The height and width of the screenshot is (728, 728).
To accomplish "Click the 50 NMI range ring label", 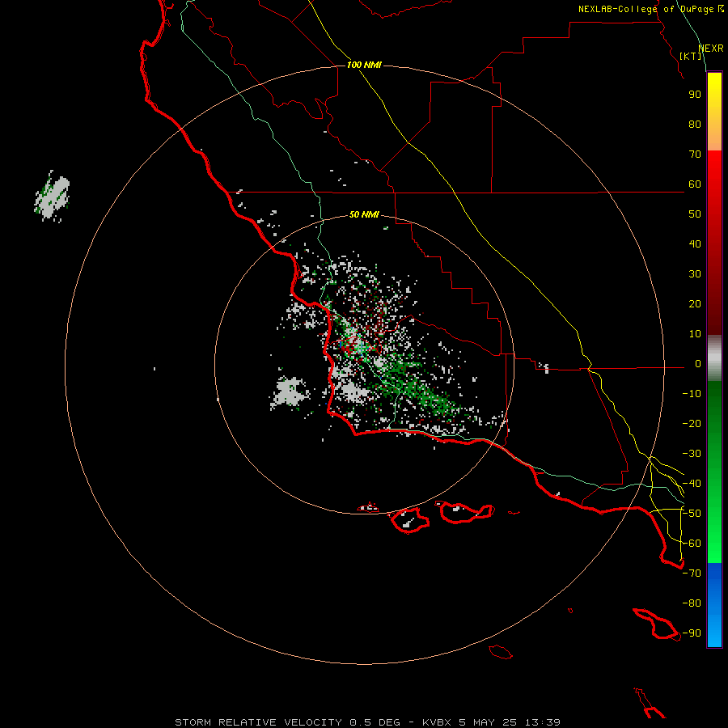I will coord(364,214).
